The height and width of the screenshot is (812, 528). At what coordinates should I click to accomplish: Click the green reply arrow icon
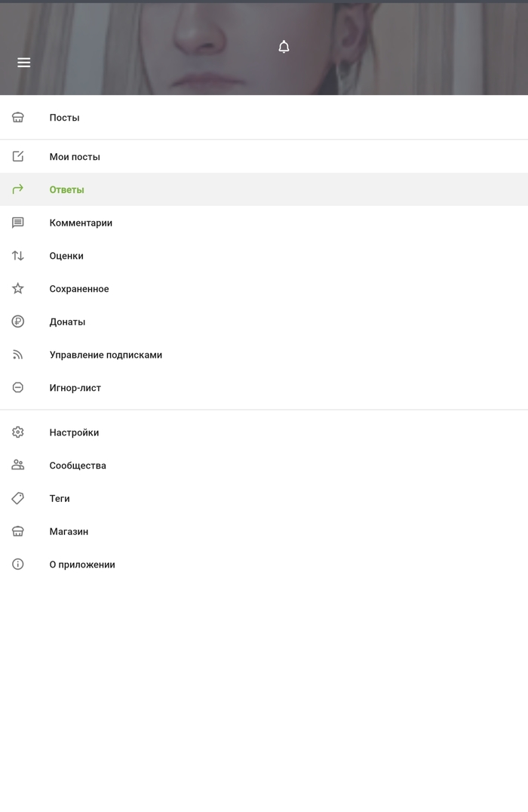click(18, 189)
